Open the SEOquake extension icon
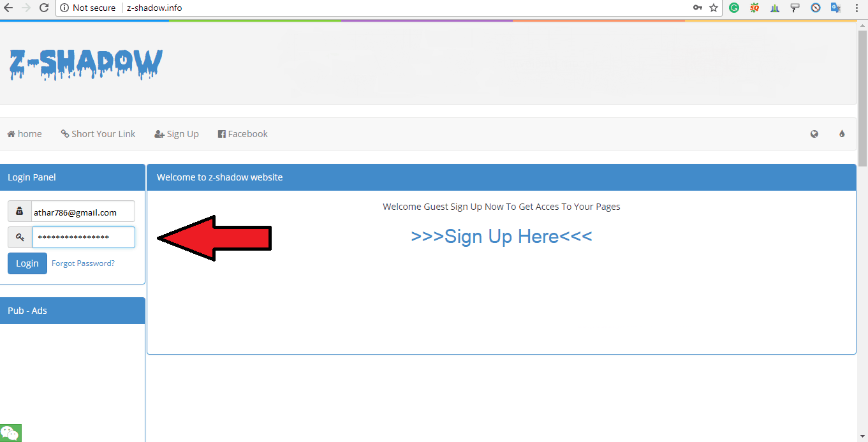This screenshot has height=442, width=868. [754, 8]
